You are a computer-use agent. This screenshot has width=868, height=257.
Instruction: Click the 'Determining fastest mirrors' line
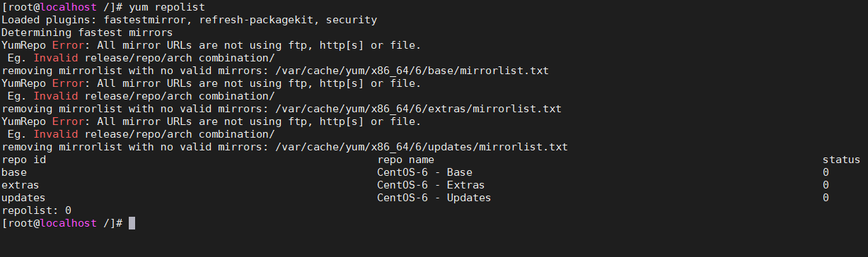click(x=87, y=32)
